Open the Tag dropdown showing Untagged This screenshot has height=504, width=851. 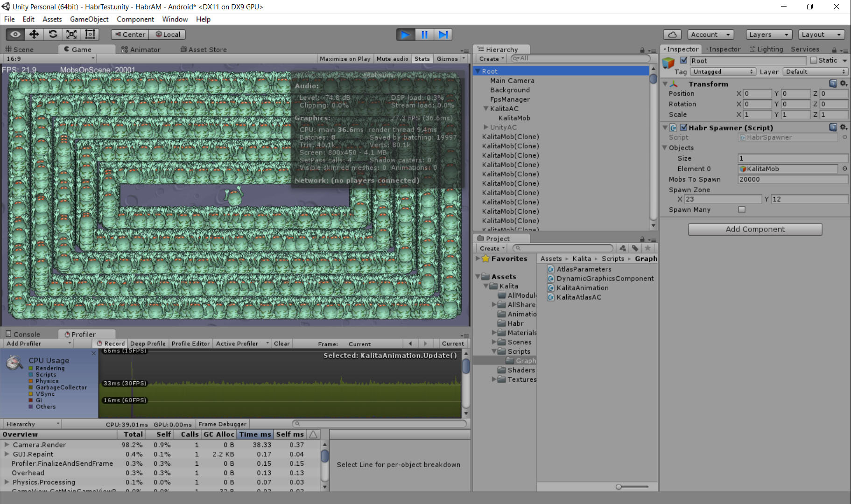coord(723,72)
